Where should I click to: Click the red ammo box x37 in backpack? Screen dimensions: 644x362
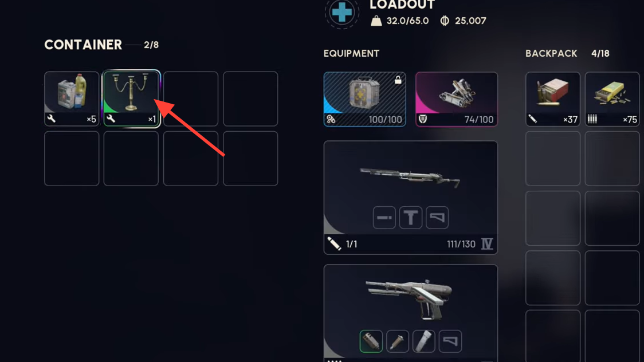pyautogui.click(x=553, y=99)
